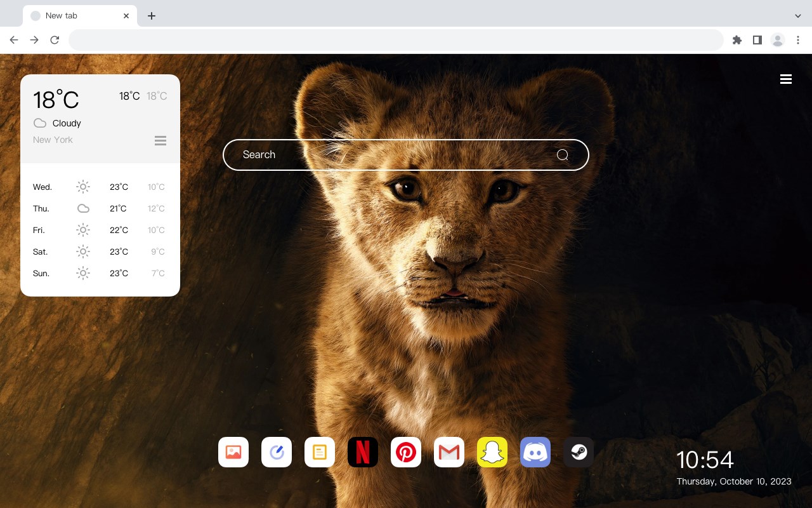Click Sunday's 7°C low temperature
The height and width of the screenshot is (508, 812).
158,273
